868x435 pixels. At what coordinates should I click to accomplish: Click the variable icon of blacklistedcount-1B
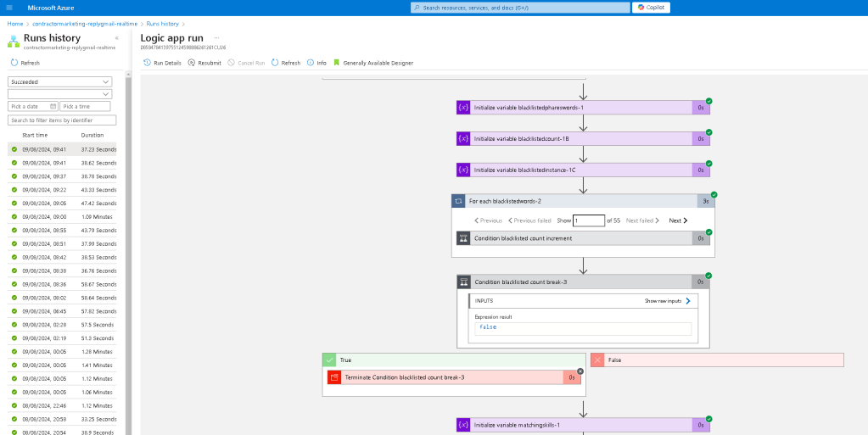[463, 138]
